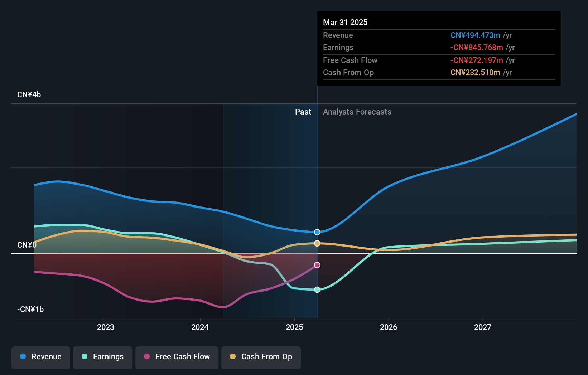Click the 2026 x-axis label
Screen dimensions: 588x375
point(389,327)
